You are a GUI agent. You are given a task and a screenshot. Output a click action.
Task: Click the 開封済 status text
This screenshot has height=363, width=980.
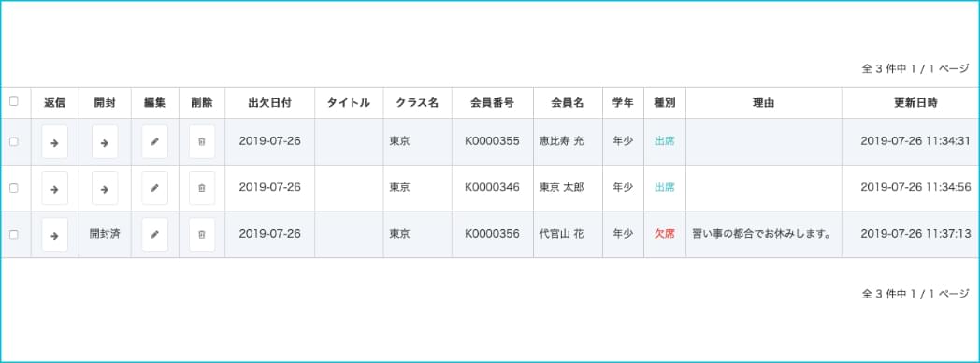click(105, 234)
